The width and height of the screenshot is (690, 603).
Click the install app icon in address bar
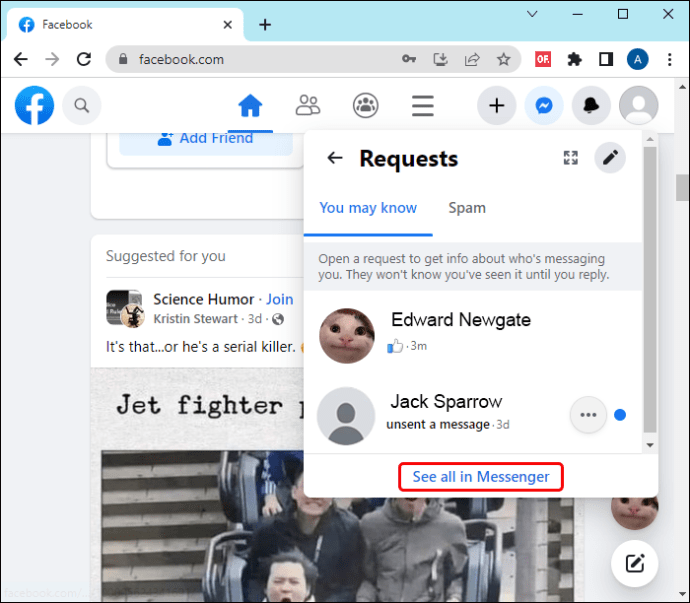440,59
